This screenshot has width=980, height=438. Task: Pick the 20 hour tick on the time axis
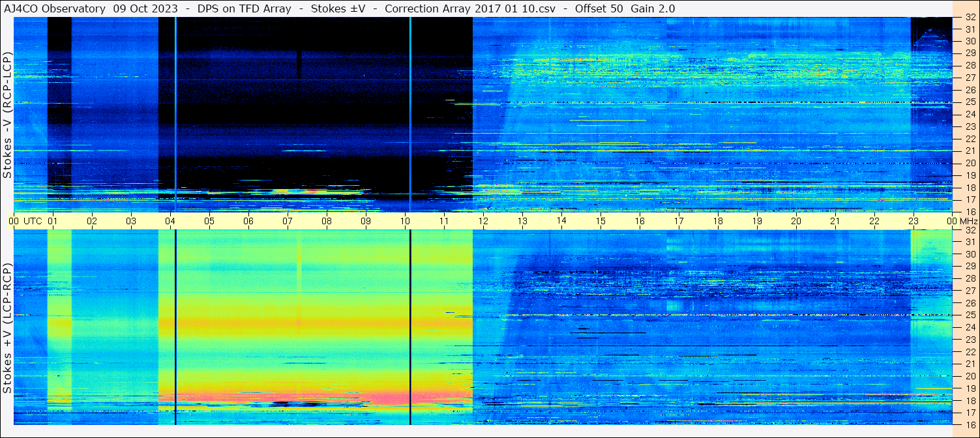pyautogui.click(x=796, y=221)
